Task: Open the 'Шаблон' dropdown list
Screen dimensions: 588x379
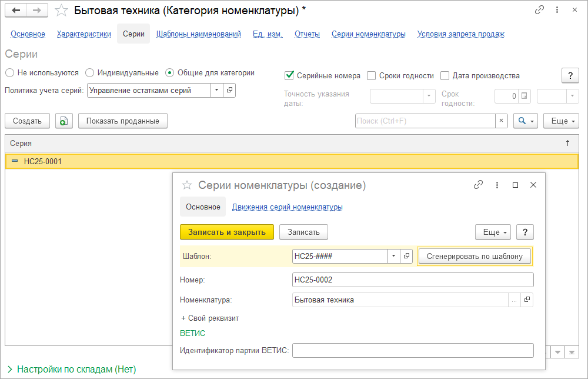Action: pyautogui.click(x=393, y=256)
